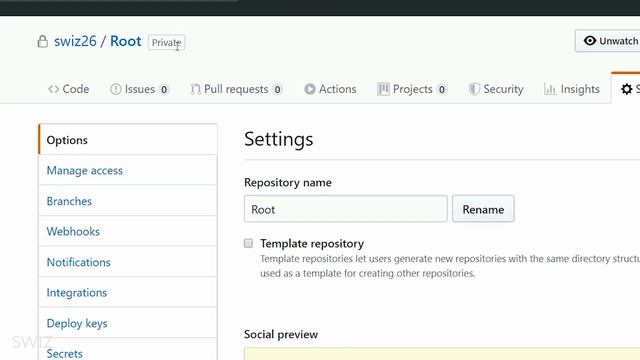
Task: Click the Settings page heading
Action: pos(279,139)
